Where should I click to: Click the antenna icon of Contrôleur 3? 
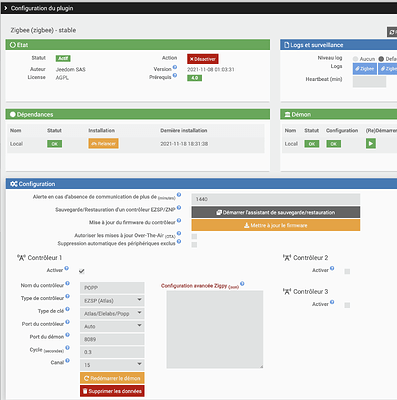287,292
